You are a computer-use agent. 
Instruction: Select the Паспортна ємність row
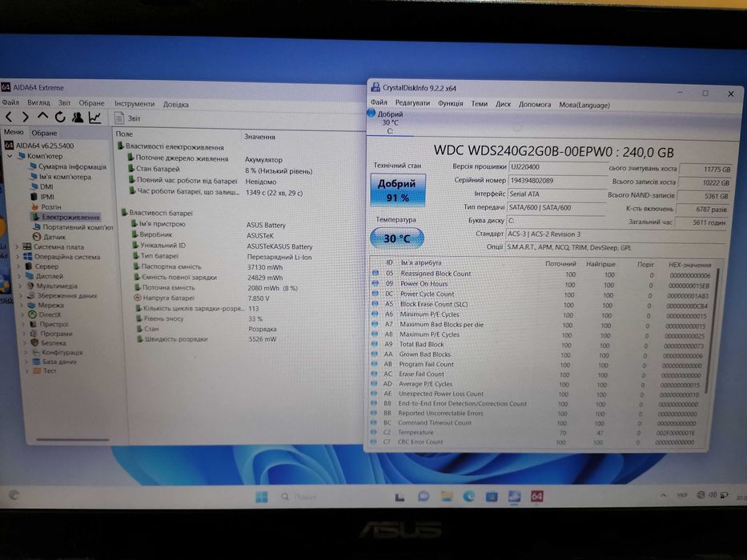(247, 267)
